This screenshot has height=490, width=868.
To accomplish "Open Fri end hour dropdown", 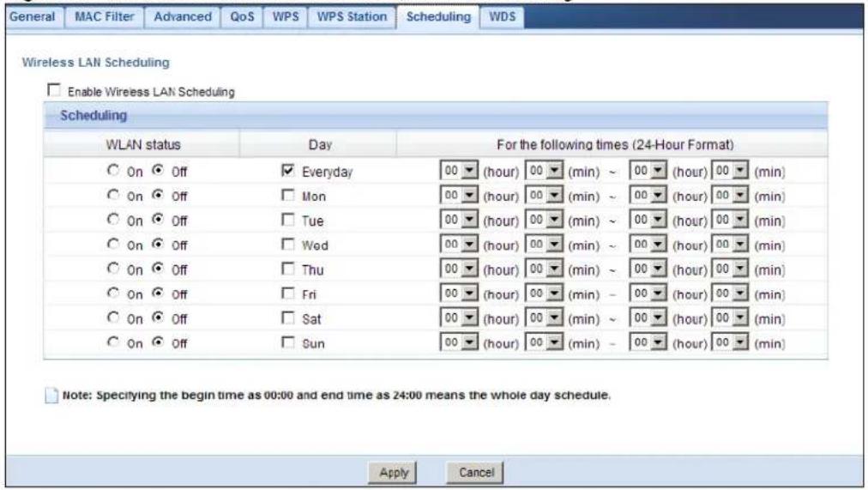I will coord(648,293).
